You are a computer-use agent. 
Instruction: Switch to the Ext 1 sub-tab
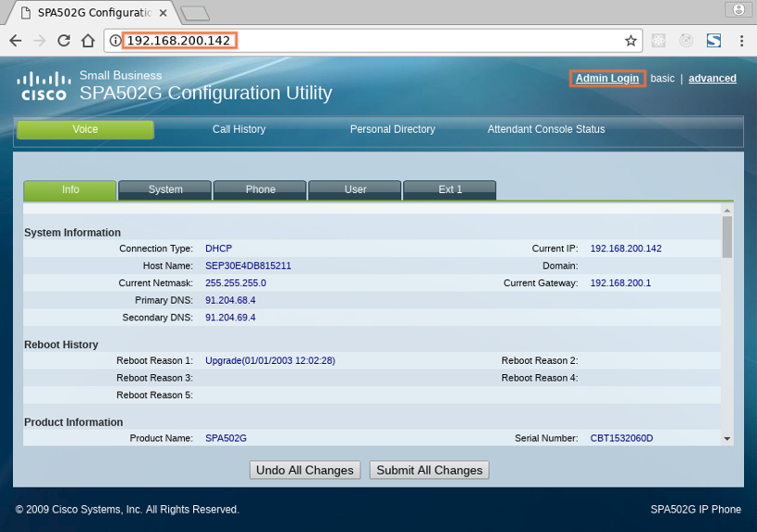point(450,189)
